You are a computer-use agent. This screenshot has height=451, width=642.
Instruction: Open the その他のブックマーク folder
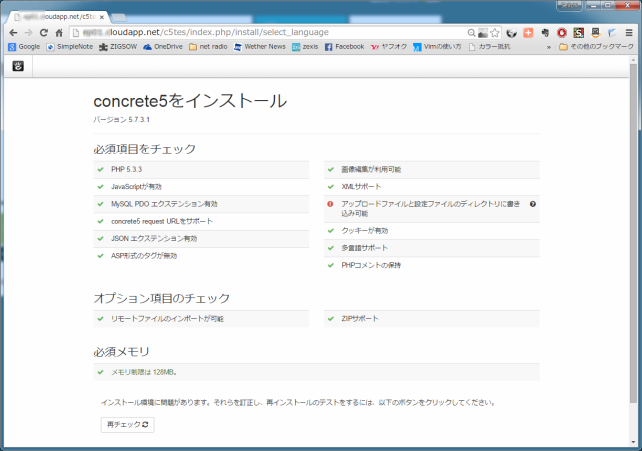pos(597,47)
